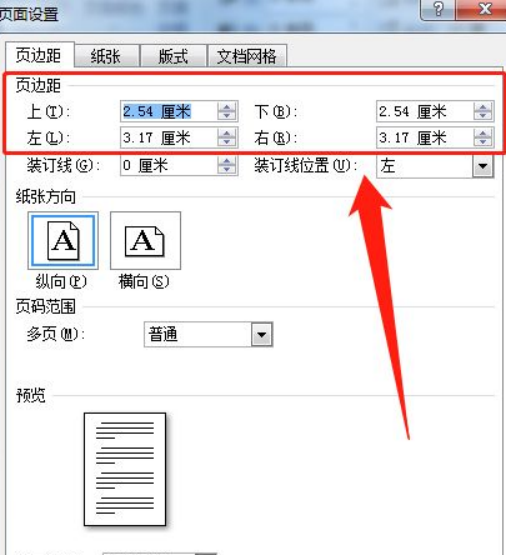Increase the 左(L) margin with up arrow

click(x=227, y=133)
